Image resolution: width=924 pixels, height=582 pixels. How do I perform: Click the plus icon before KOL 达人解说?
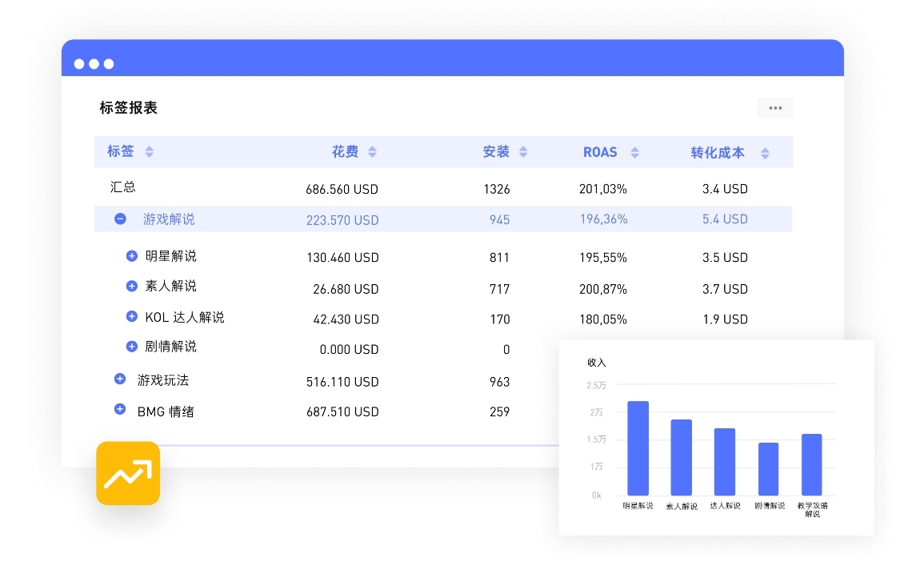click(x=132, y=316)
